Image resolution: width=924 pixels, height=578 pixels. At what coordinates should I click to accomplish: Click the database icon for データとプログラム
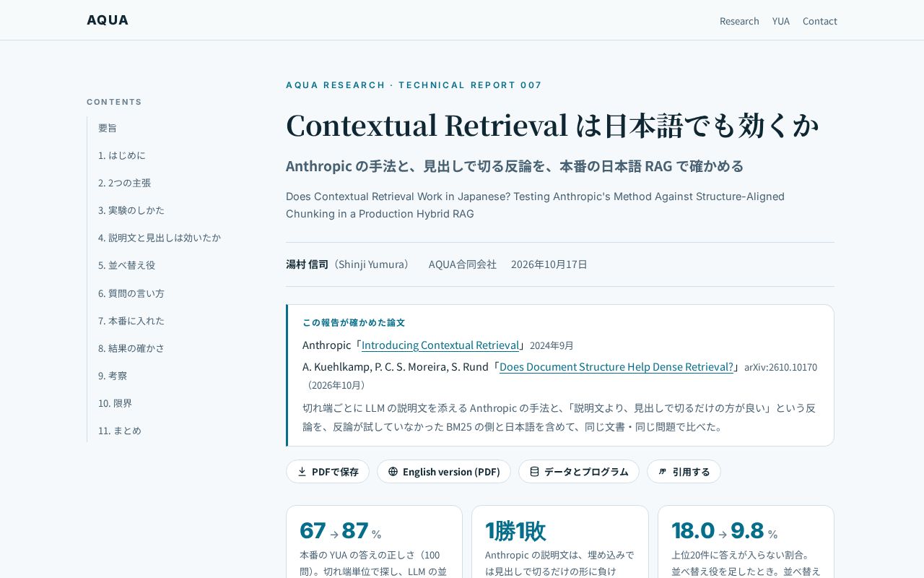point(534,472)
